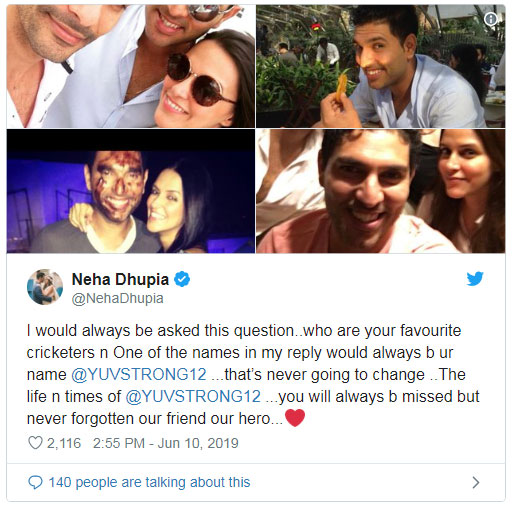Screen dimensions: 521x507
Task: Click the speech bubble reply icon
Action: point(35,482)
